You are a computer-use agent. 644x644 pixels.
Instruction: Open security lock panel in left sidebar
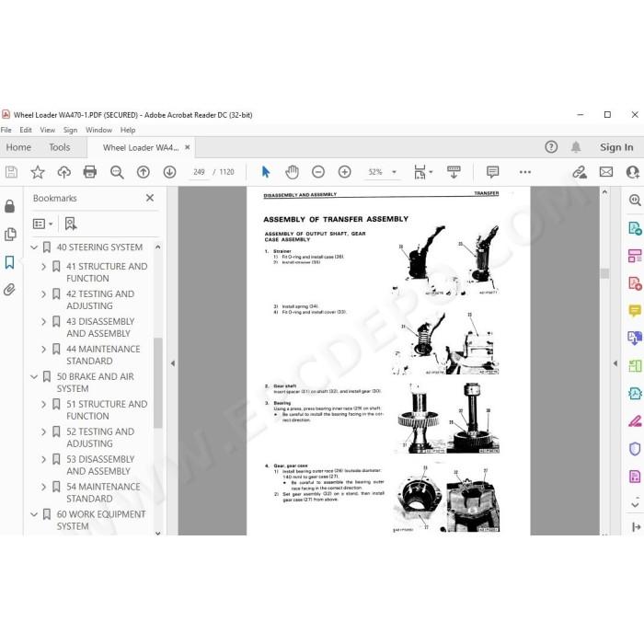10,206
